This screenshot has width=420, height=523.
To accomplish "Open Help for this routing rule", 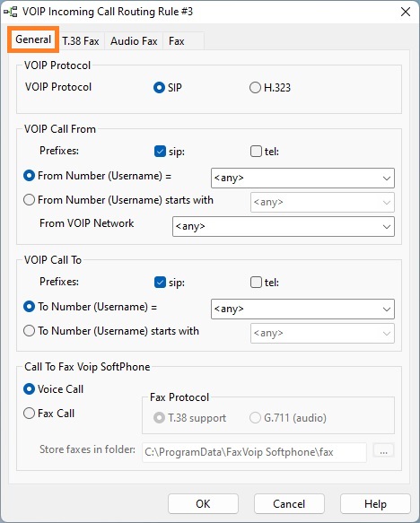I will tap(375, 503).
